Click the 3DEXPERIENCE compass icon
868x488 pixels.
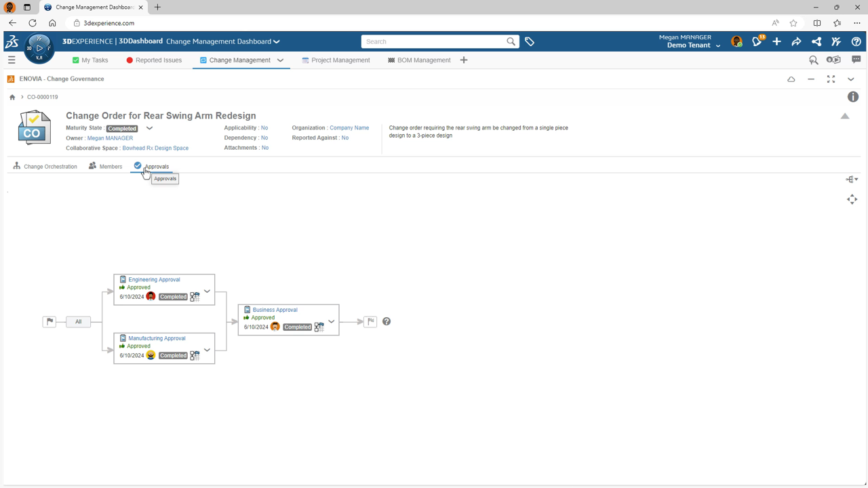pos(39,48)
